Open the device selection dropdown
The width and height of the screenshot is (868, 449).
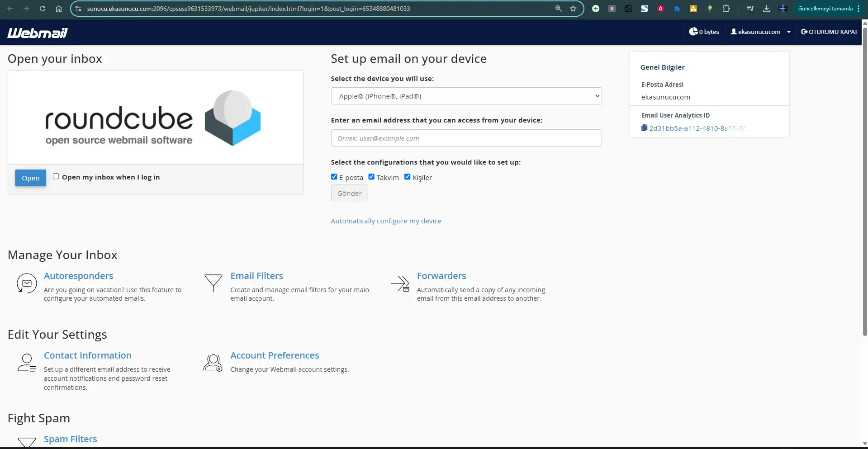(x=466, y=96)
